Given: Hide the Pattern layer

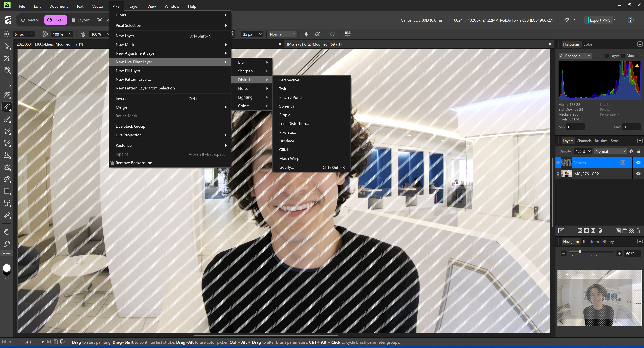Looking at the screenshot, I should coord(638,163).
